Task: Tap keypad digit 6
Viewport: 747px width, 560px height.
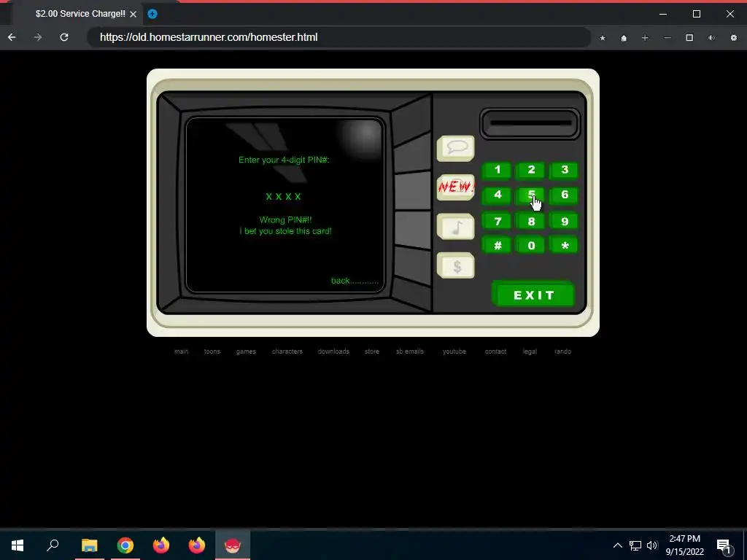Action: pos(565,195)
